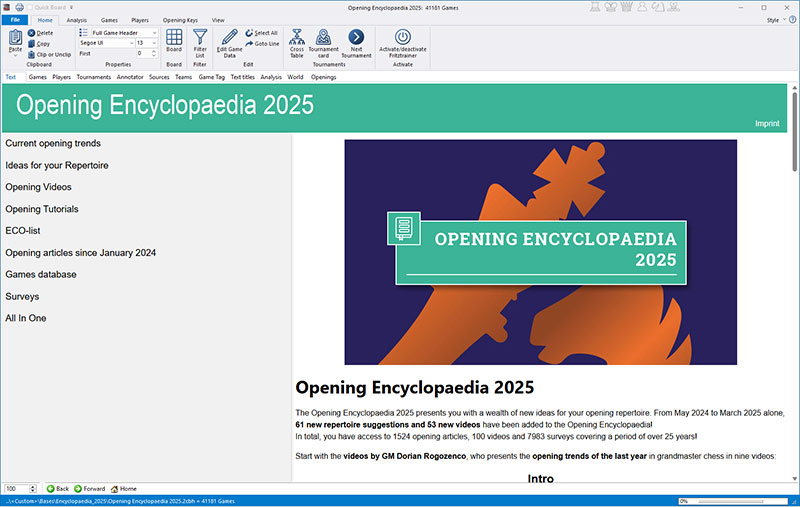Open the Opening Videos link
The height and width of the screenshot is (507, 800).
pyautogui.click(x=38, y=187)
